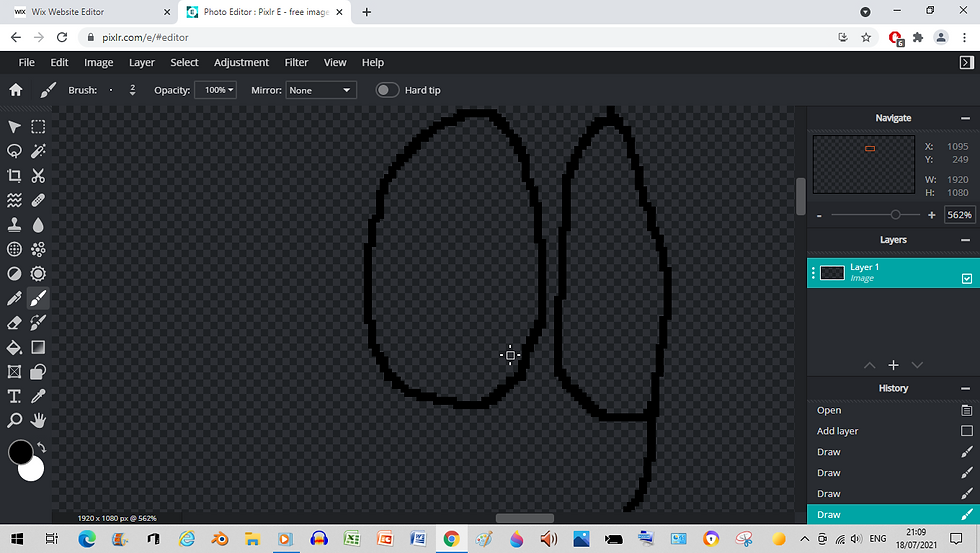
Task: Show hidden system tray icons
Action: click(804, 539)
